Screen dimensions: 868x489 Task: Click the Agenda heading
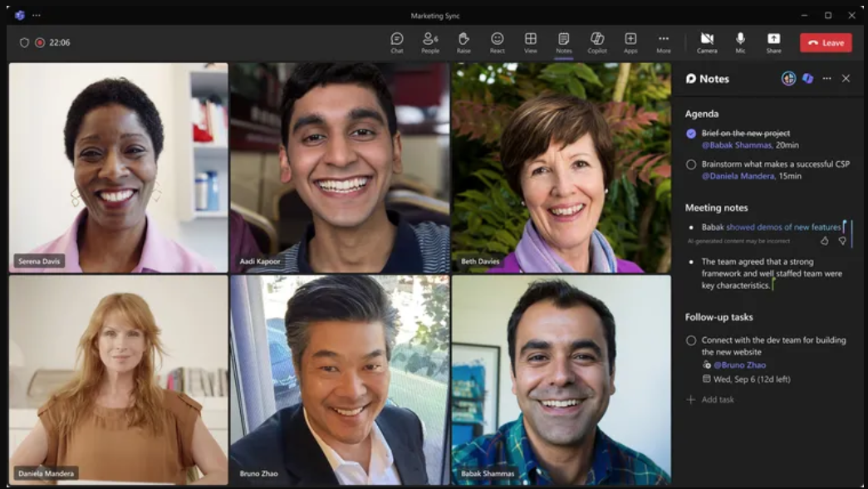tap(701, 114)
